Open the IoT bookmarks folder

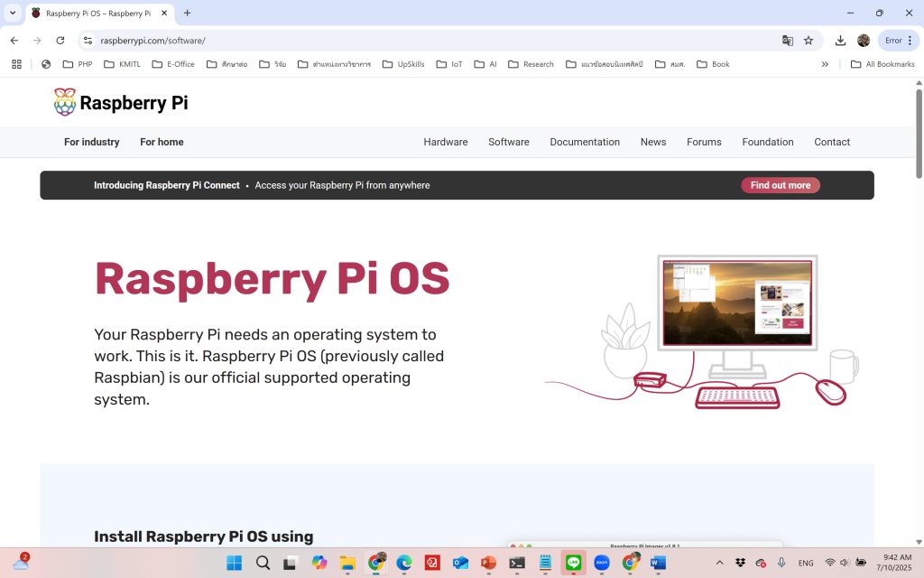[x=449, y=64]
